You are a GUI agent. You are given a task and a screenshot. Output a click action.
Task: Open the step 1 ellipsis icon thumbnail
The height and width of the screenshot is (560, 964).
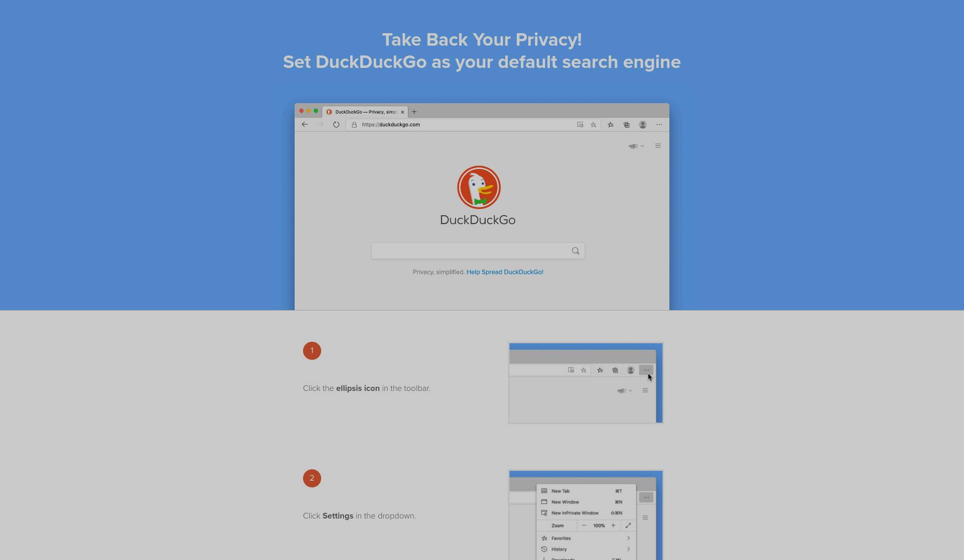[x=586, y=383]
